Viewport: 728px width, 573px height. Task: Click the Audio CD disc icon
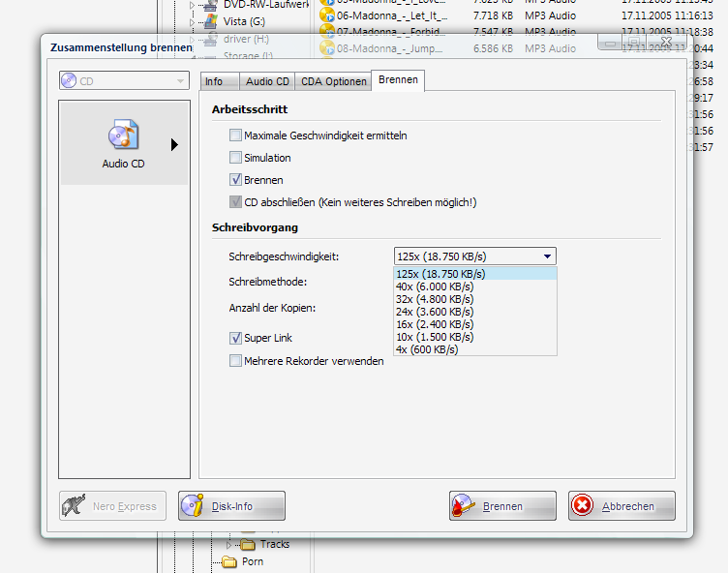123,136
